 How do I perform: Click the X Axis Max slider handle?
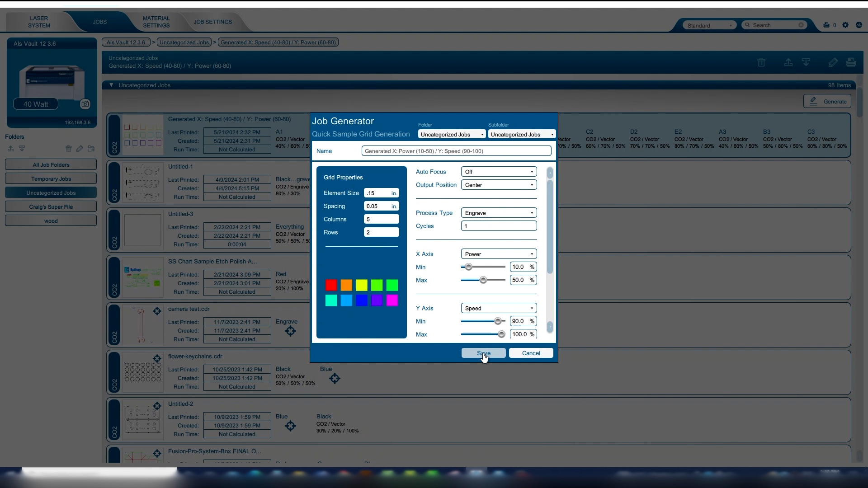[x=483, y=280]
